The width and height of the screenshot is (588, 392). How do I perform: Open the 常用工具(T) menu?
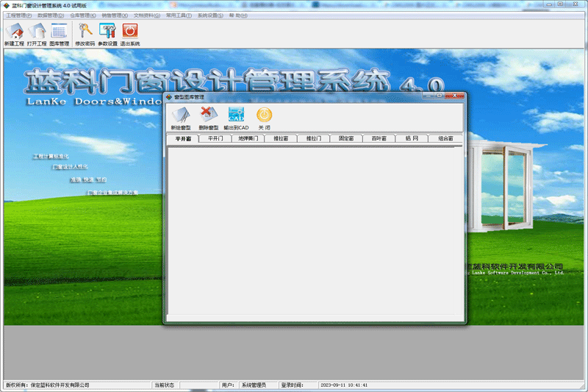(179, 15)
